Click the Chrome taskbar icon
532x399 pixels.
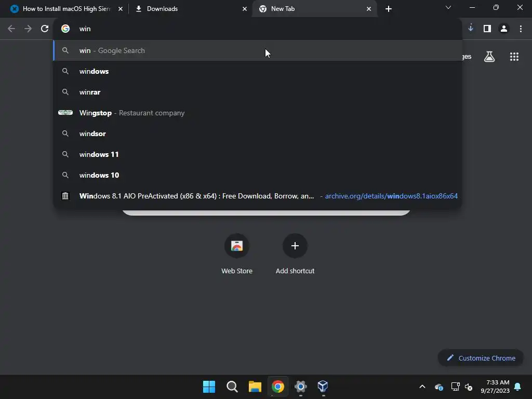[278, 387]
